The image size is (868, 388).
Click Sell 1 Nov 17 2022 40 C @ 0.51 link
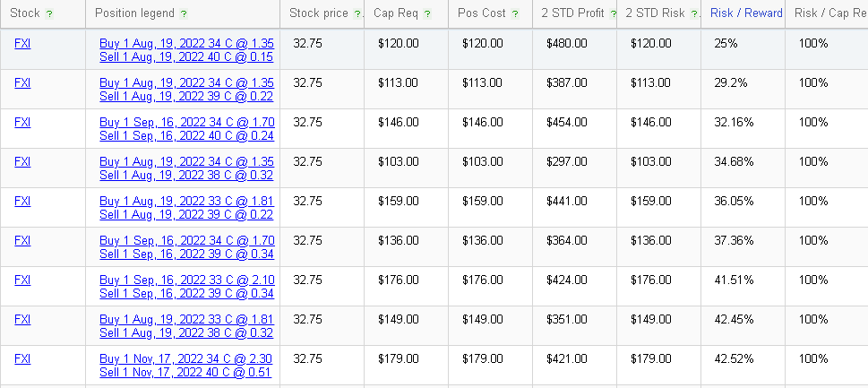pyautogui.click(x=185, y=372)
